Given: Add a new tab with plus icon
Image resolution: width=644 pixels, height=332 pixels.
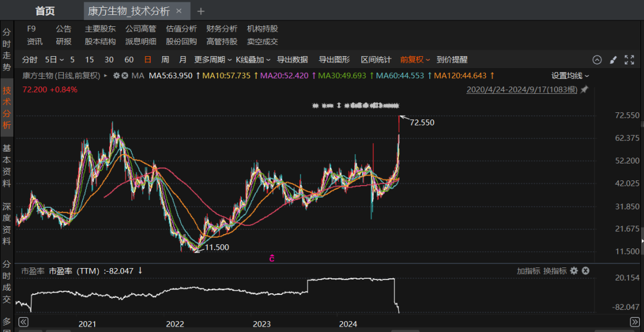Looking at the screenshot, I should [201, 11].
